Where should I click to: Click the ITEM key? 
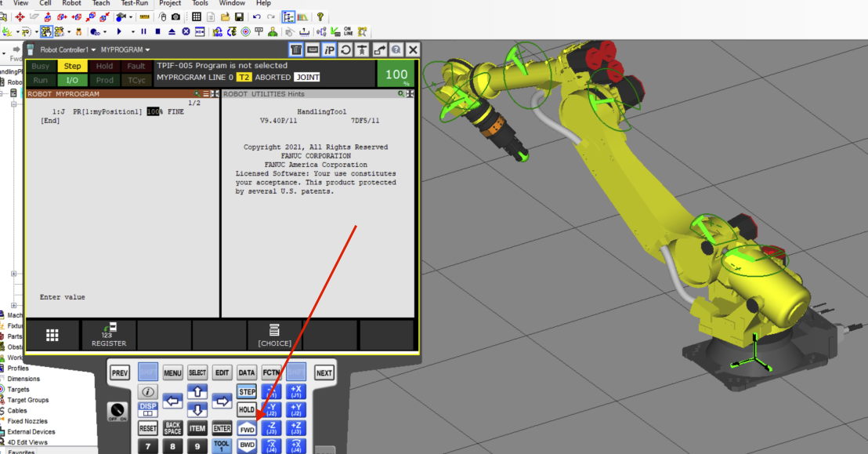pos(197,428)
